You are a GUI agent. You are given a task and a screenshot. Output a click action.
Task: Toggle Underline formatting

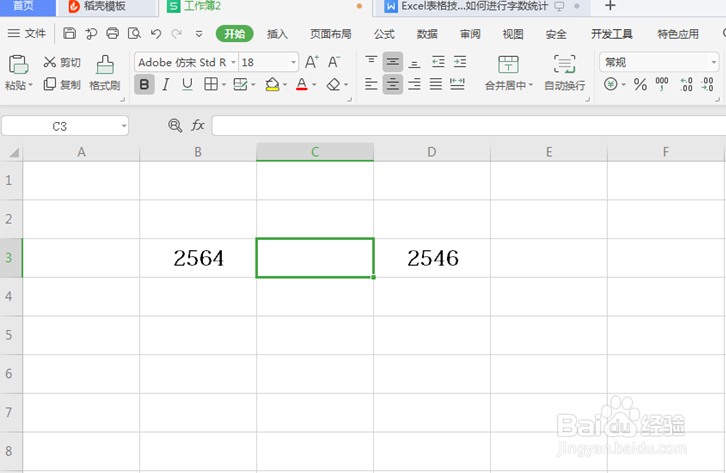coord(187,84)
